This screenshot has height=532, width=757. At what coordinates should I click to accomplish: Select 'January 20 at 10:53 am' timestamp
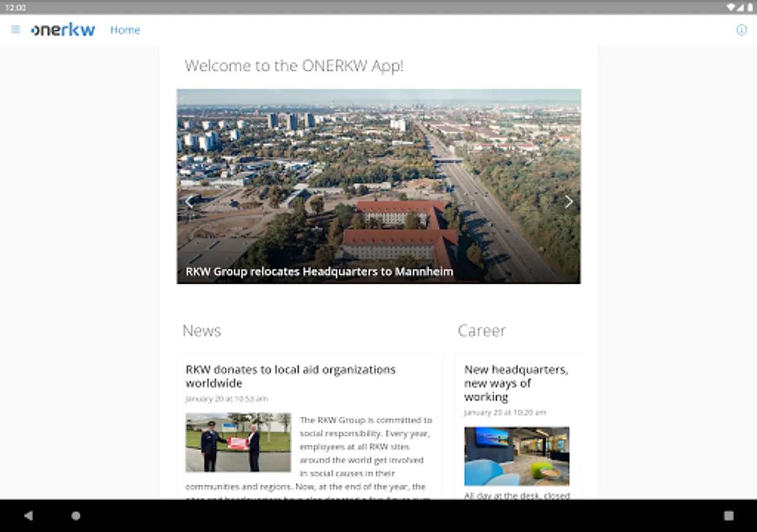tap(227, 399)
